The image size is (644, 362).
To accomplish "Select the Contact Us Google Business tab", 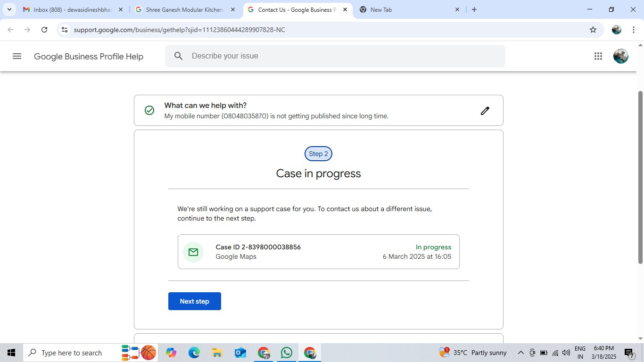I will click(x=297, y=9).
